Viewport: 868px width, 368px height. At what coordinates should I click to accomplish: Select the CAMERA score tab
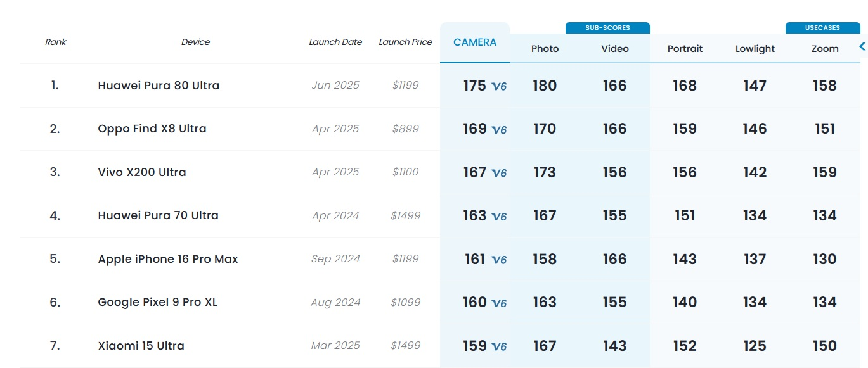[x=475, y=42]
